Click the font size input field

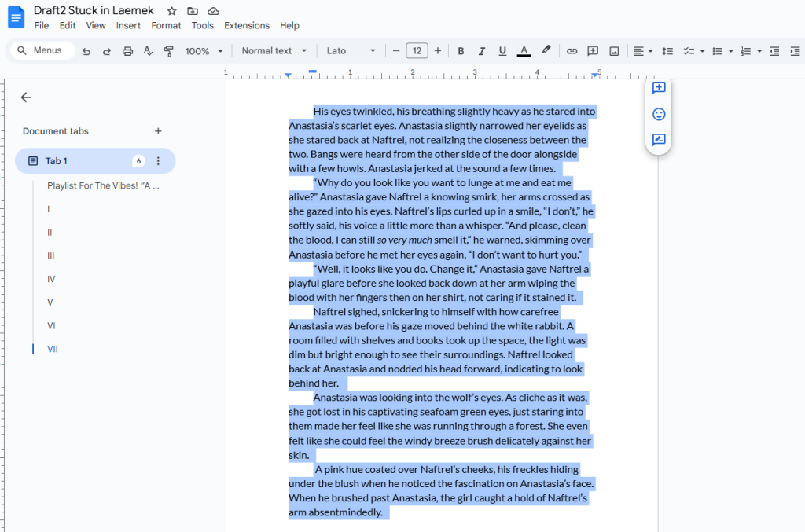(417, 51)
